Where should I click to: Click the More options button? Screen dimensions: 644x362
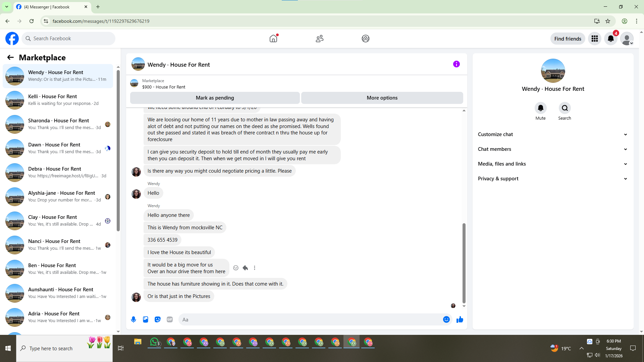pos(382,98)
